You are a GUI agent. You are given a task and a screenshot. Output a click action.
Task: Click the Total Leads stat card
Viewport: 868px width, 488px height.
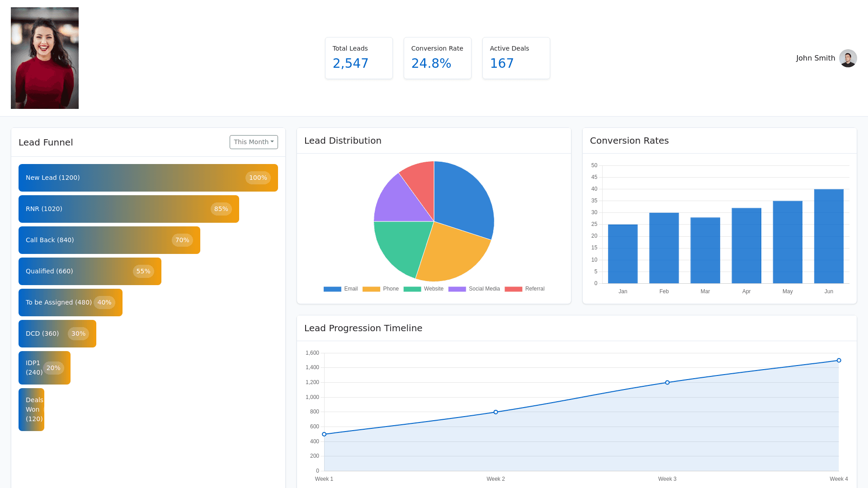pos(359,58)
